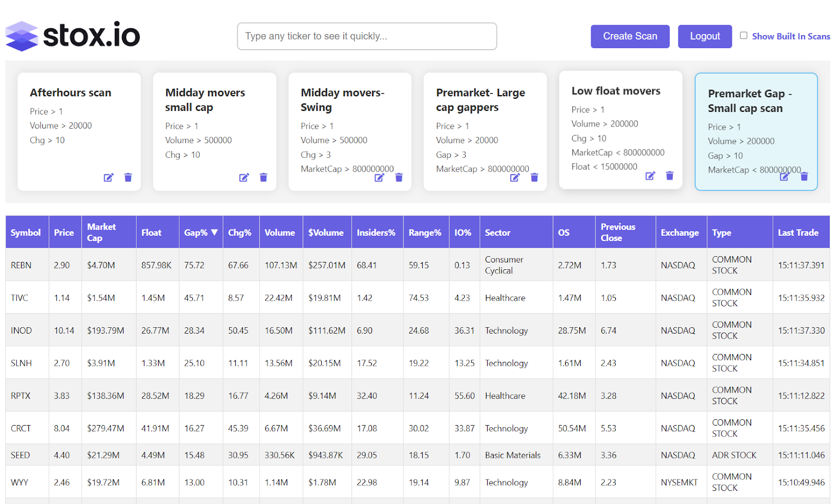Image resolution: width=837 pixels, height=504 pixels.
Task: Click last trade time 15:10:49.946
Action: tap(801, 483)
